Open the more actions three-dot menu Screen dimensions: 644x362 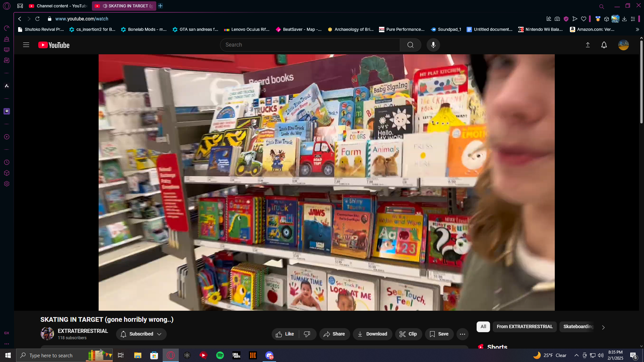(x=462, y=334)
